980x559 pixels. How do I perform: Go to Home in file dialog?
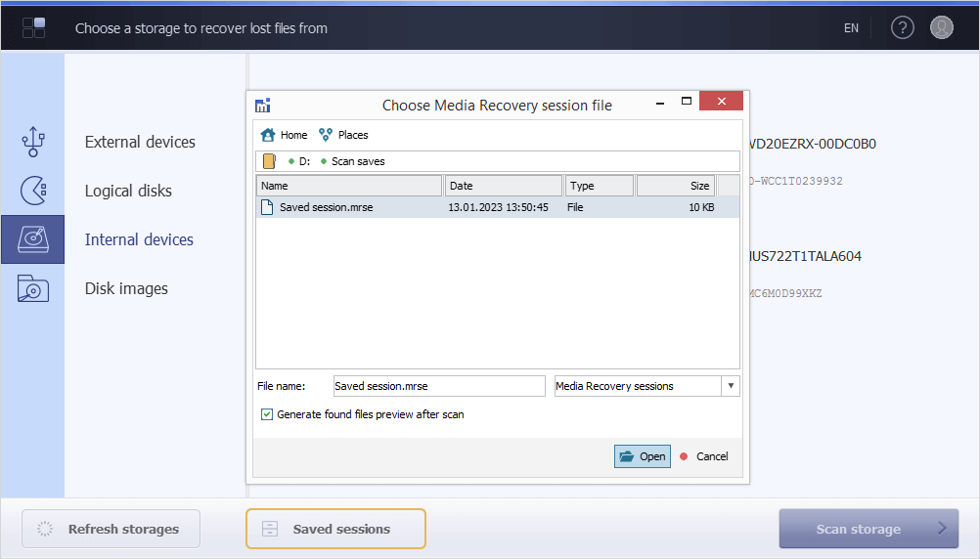(285, 135)
